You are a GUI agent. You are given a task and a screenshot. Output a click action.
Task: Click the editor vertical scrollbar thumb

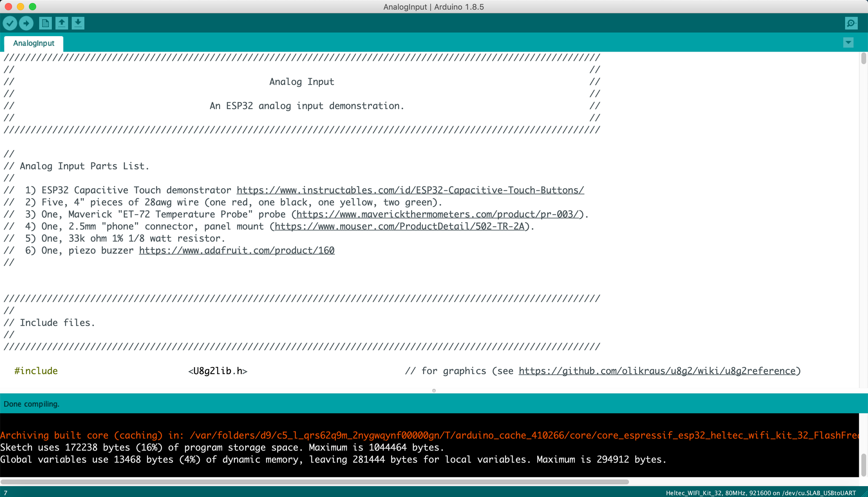point(864,58)
